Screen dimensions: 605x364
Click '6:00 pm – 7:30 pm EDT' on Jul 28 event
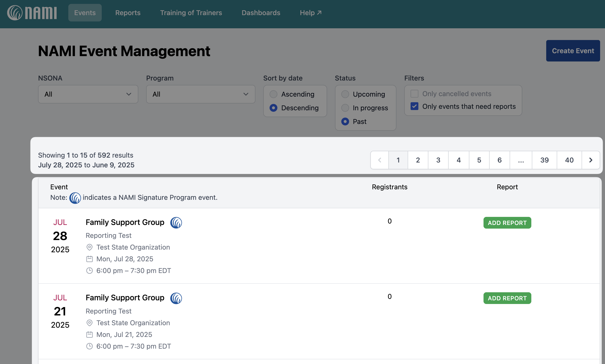(134, 271)
